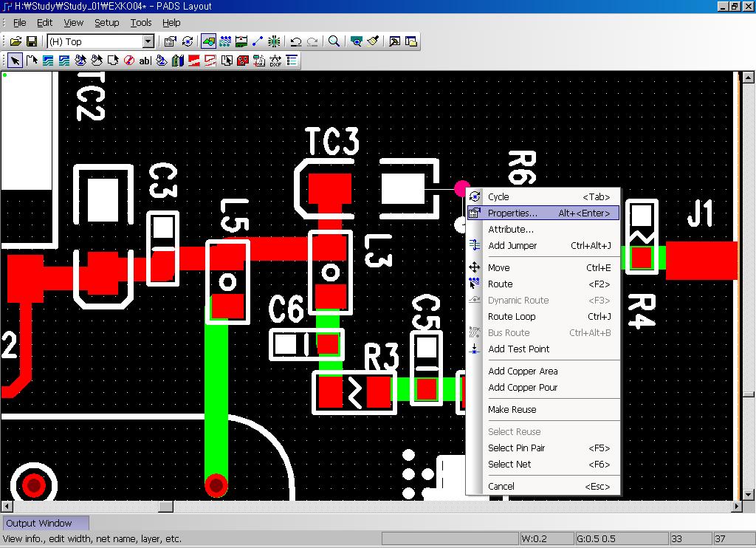Choose Cycle from the context menu
The image size is (756, 548).
click(543, 196)
